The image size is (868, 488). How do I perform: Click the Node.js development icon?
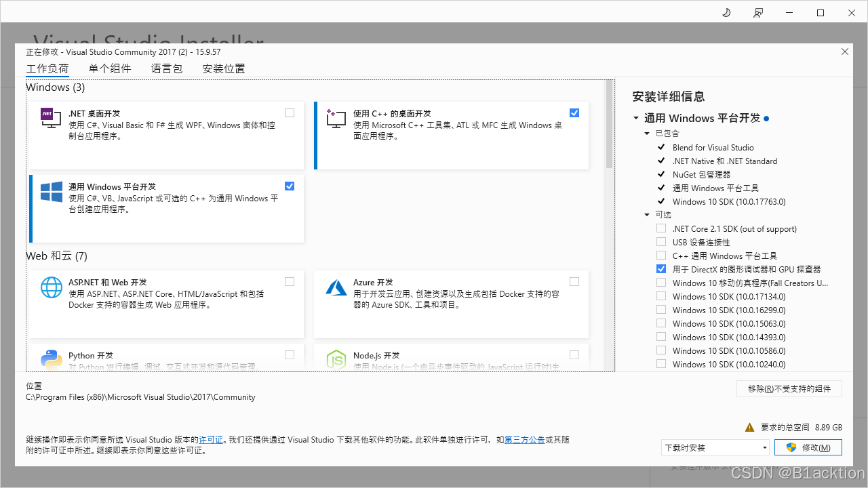click(336, 360)
